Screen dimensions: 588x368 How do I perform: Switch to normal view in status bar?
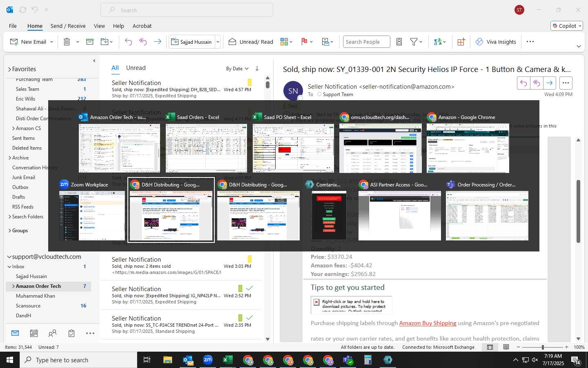[490, 347]
